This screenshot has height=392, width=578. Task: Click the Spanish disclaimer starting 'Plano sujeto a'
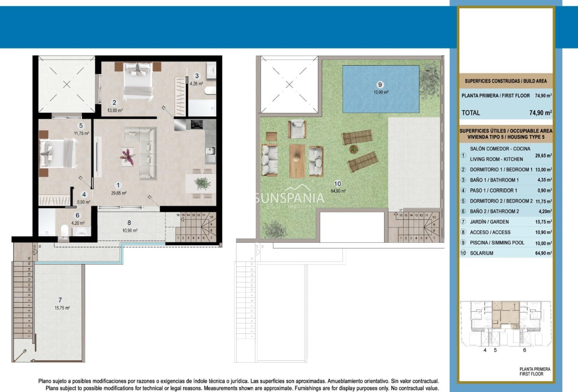click(239, 381)
